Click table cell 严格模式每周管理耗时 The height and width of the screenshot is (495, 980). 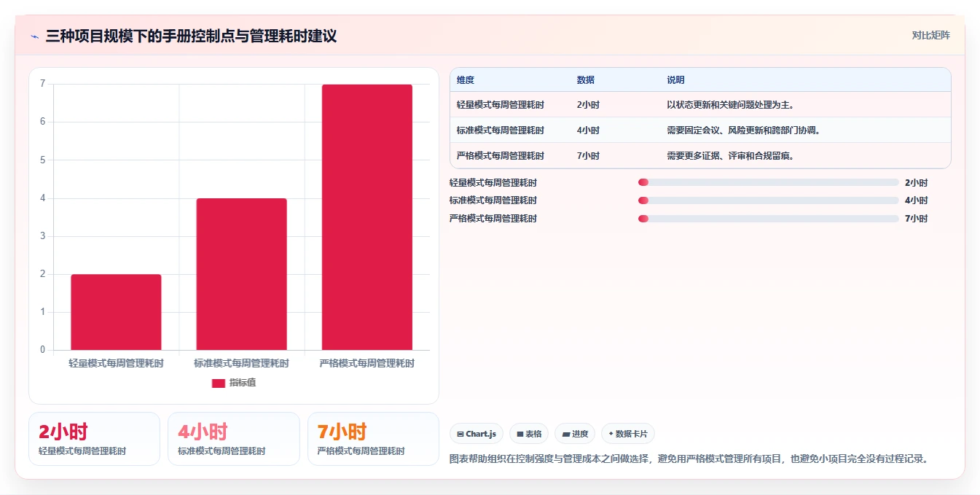click(501, 156)
